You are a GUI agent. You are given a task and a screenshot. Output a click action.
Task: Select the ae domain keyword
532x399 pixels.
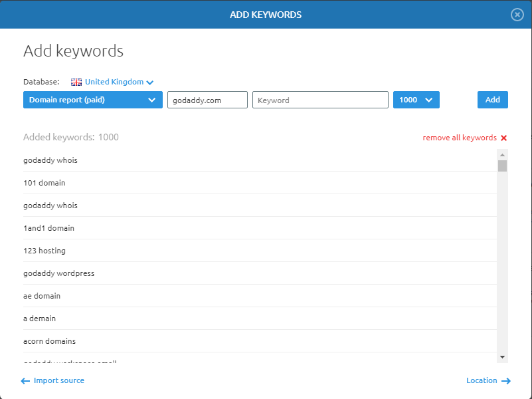click(x=260, y=296)
